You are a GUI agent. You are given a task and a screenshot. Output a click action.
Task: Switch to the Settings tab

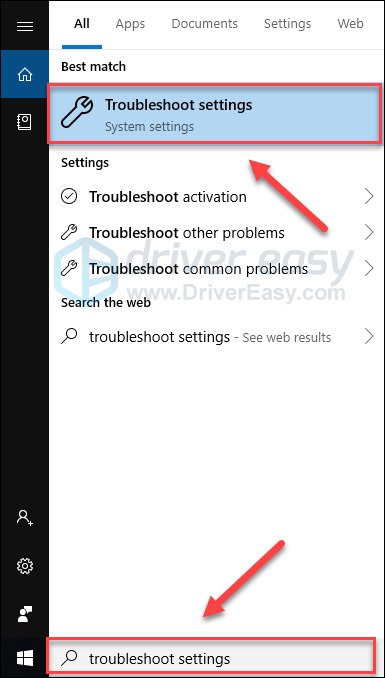[288, 23]
